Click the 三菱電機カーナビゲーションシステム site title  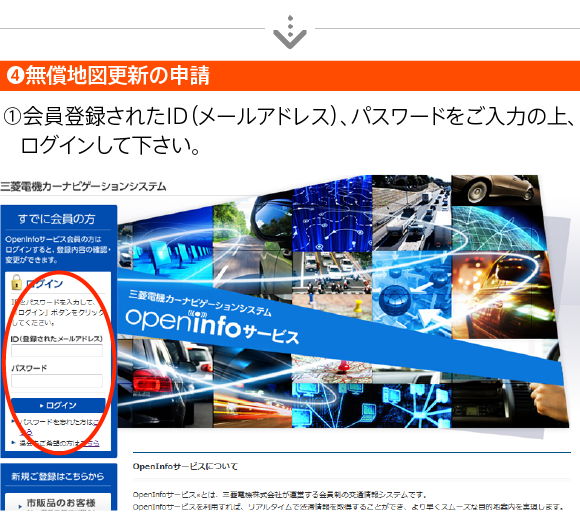[x=83, y=186]
